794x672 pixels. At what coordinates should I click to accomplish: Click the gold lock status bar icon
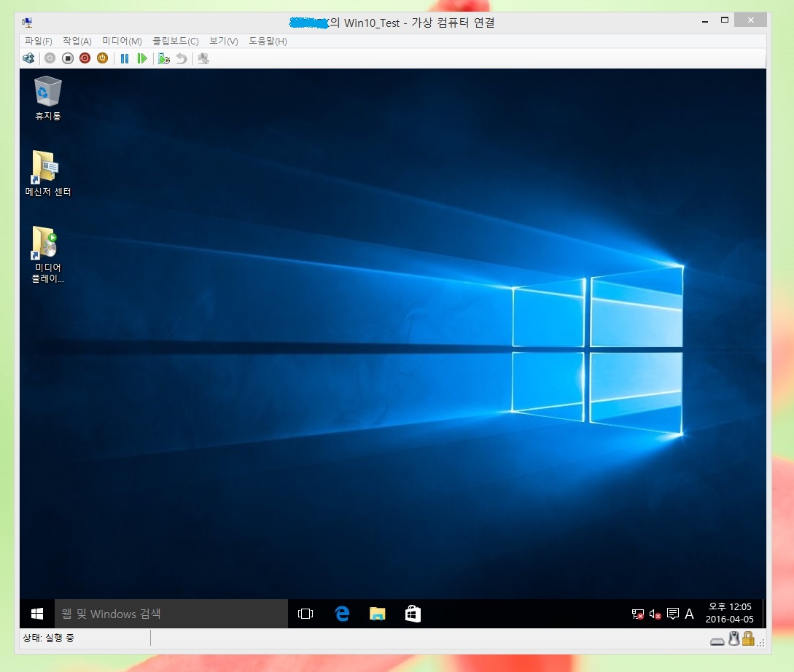click(748, 638)
